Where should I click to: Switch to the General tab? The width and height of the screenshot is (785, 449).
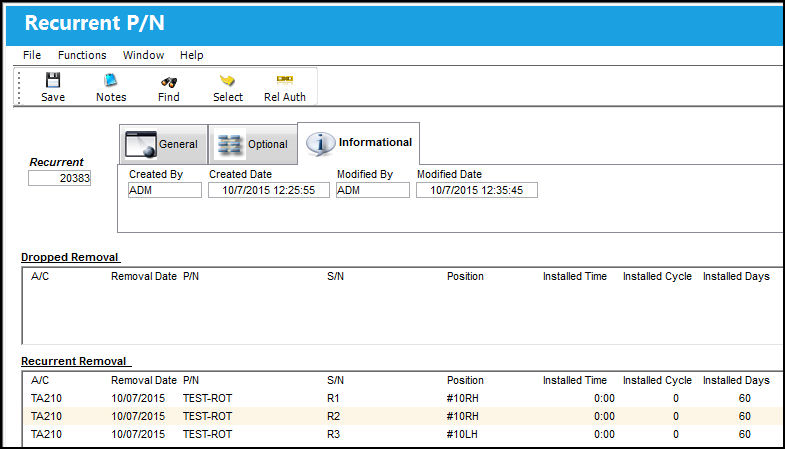[x=163, y=144]
